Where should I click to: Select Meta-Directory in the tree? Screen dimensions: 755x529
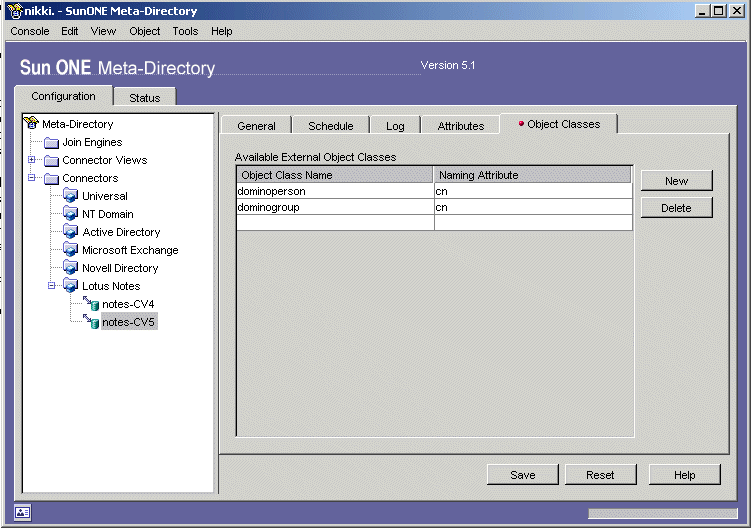(x=78, y=124)
